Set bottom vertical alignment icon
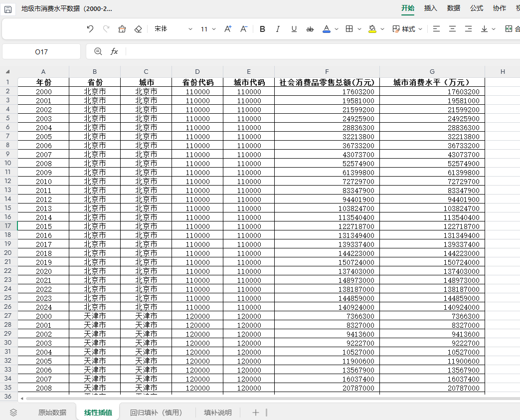 click(x=484, y=29)
